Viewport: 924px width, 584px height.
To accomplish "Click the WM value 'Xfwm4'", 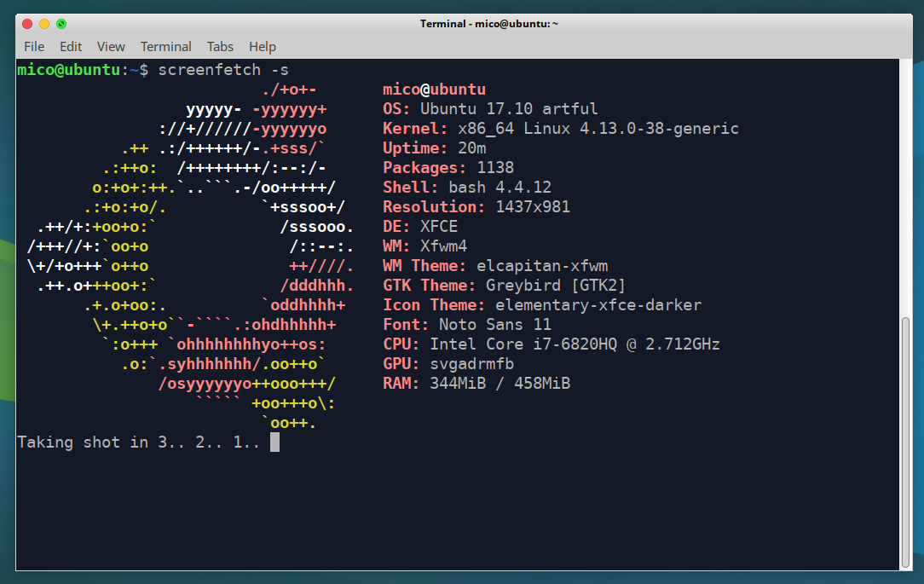I will pyautogui.click(x=444, y=246).
